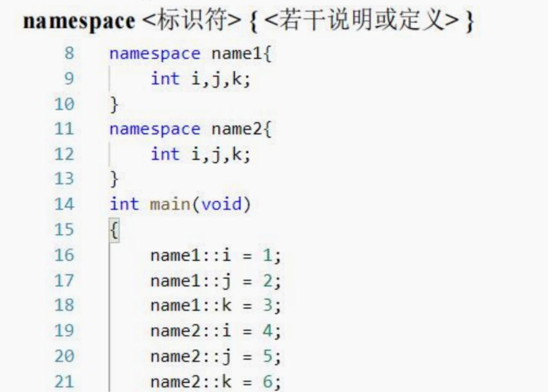Select line number 15 in gutter
Image resolution: width=548 pixels, height=392 pixels.
pos(64,230)
